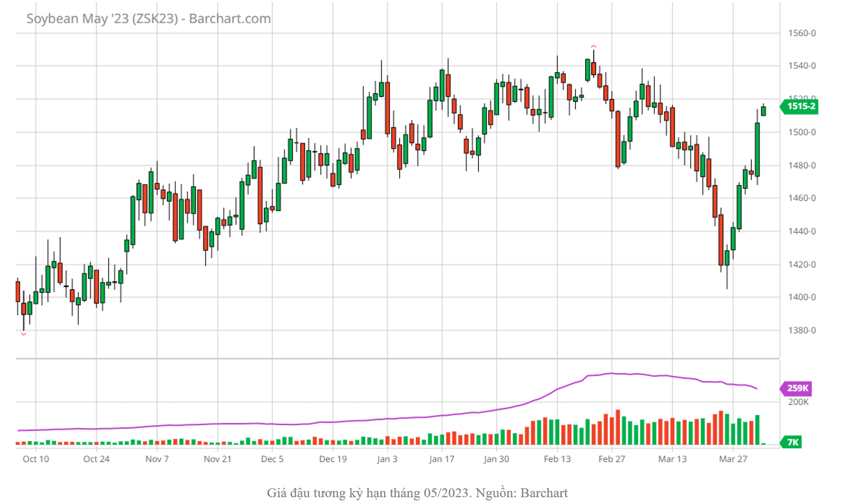Click the Oct 10 date label
843x504 pixels.
pyautogui.click(x=36, y=459)
